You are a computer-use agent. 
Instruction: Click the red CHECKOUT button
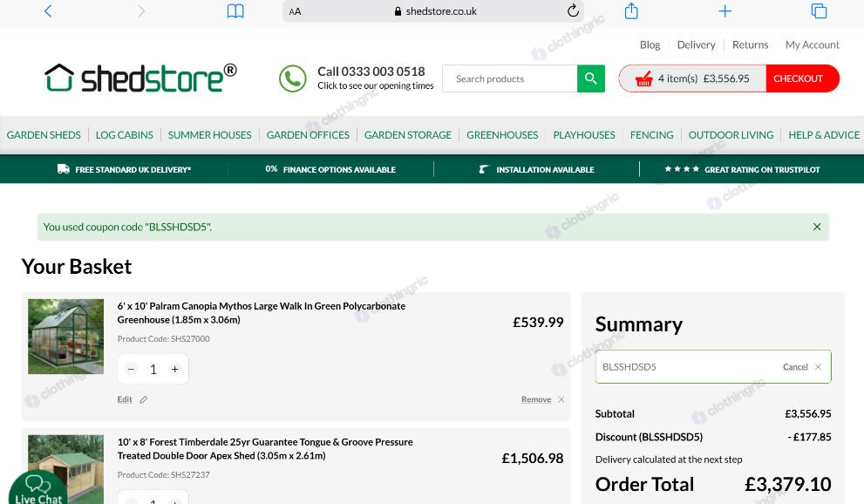(x=802, y=78)
